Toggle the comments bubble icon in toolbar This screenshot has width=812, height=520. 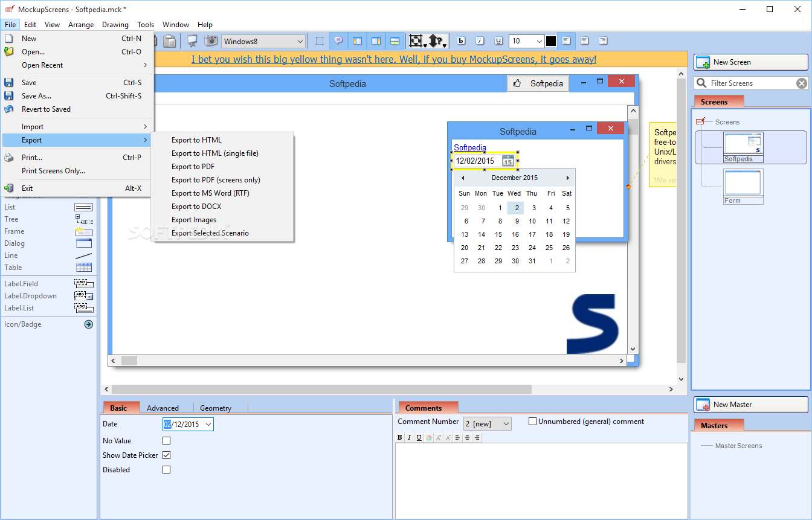338,41
